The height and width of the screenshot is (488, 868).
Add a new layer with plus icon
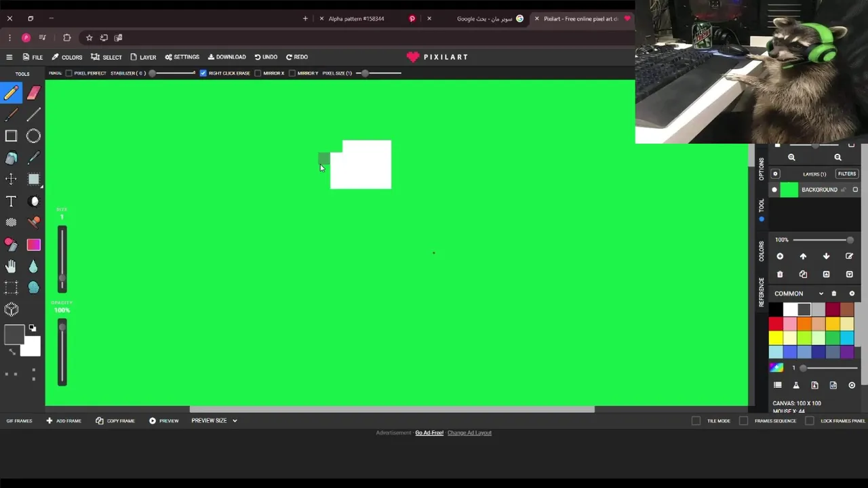pyautogui.click(x=780, y=256)
